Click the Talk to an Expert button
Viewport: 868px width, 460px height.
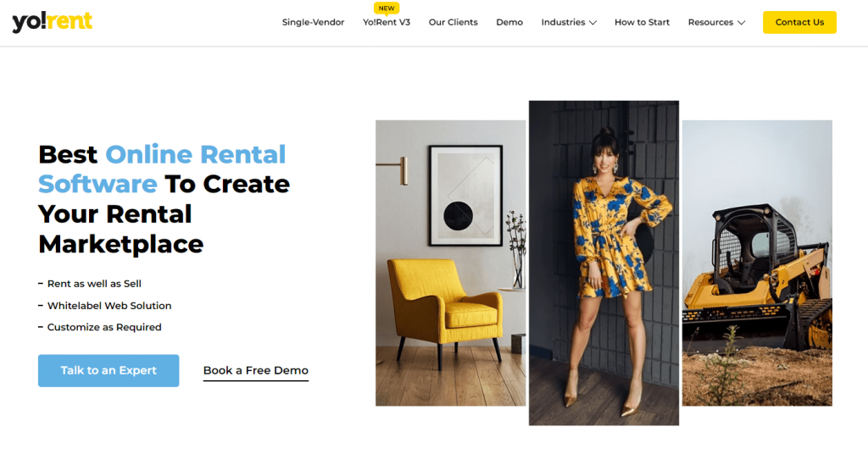pyautogui.click(x=108, y=370)
